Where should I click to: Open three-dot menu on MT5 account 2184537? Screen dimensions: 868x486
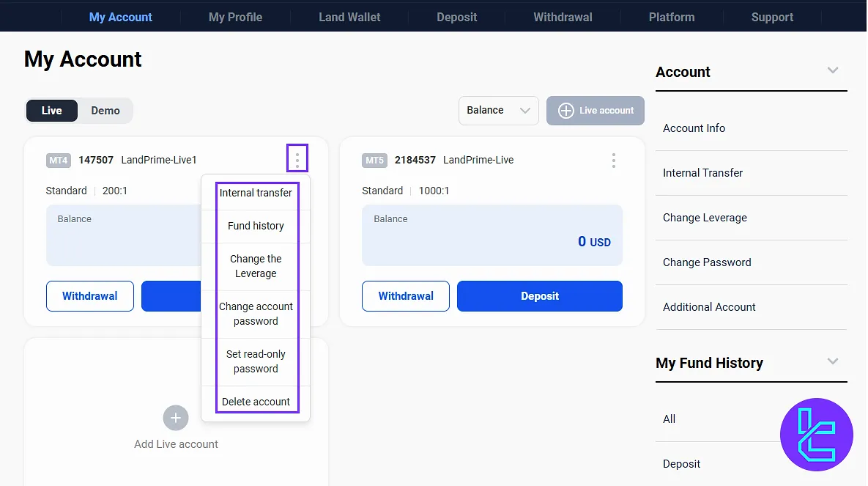(613, 160)
